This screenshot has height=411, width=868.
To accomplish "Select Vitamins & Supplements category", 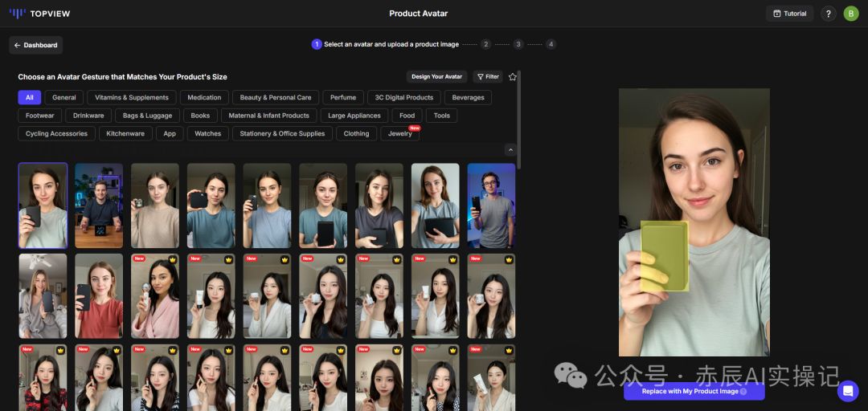I will 132,97.
